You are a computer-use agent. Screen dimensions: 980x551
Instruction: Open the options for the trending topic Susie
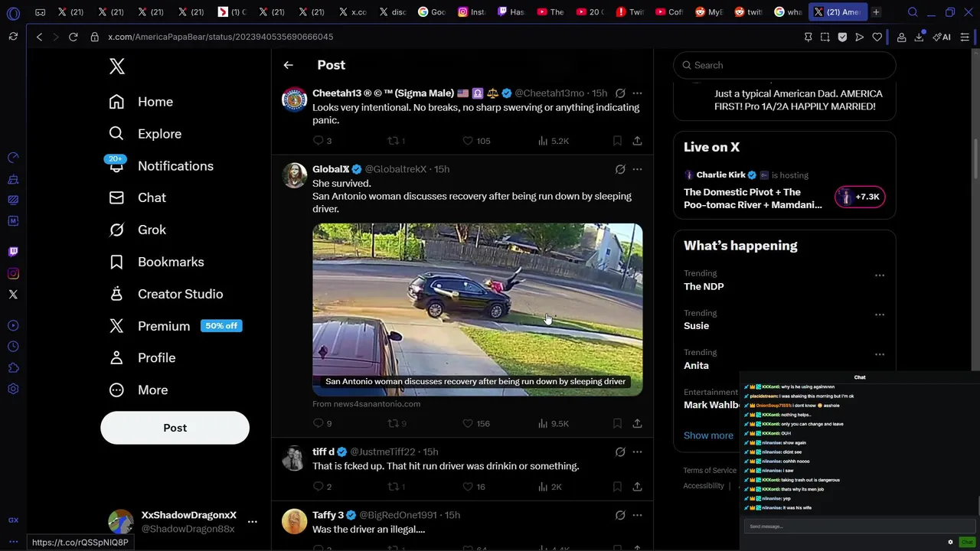click(x=880, y=315)
